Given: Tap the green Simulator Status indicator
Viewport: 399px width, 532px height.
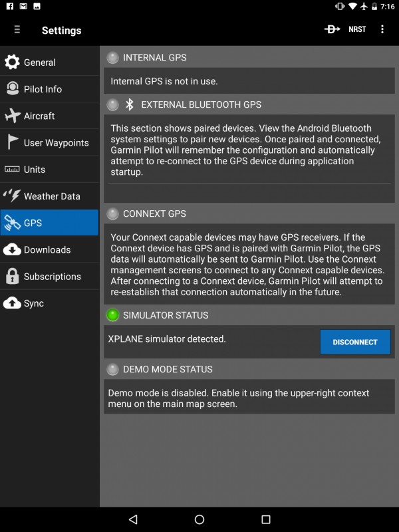Looking at the screenshot, I should 112,315.
